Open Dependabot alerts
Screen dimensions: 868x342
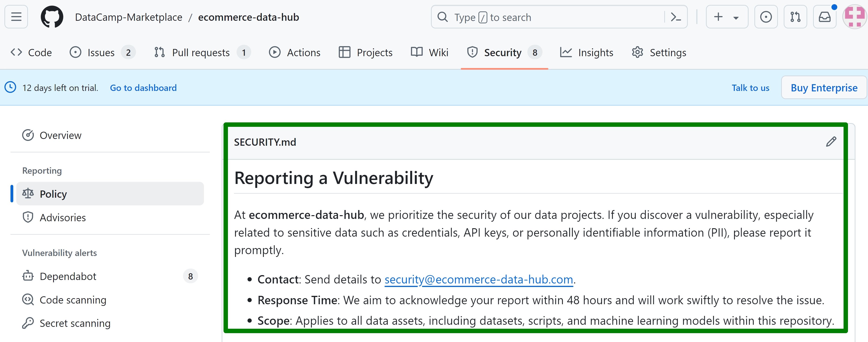[x=110, y=276]
